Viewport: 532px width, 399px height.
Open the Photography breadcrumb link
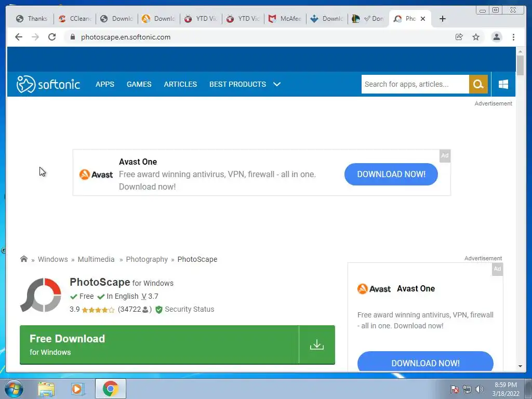pos(147,259)
